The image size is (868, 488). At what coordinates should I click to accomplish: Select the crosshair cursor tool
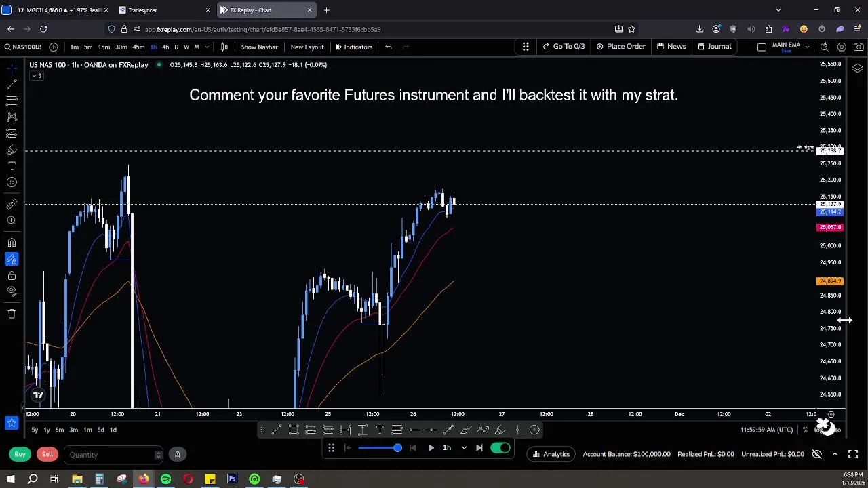point(12,68)
